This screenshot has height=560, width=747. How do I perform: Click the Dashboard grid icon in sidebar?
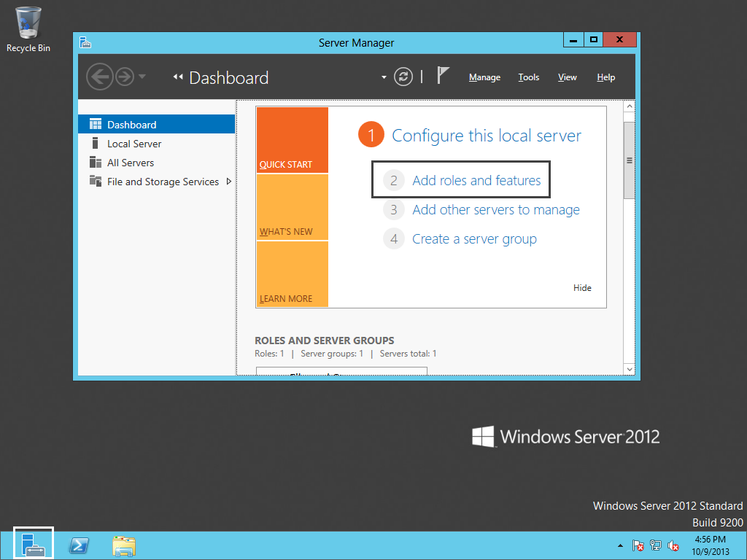click(x=96, y=124)
